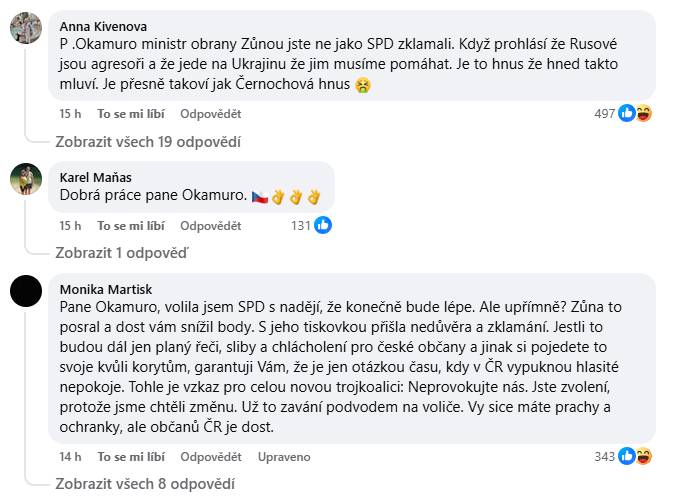The image size is (696, 499).
Task: Open reaction icons on Anna Kivenova's comment
Action: (x=635, y=113)
